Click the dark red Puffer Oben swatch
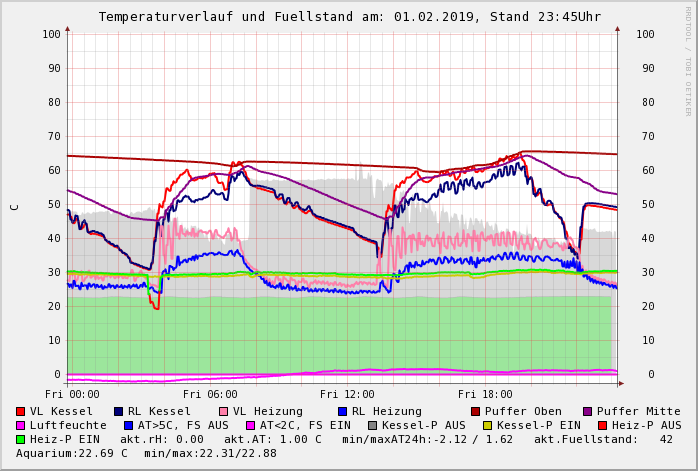 475,411
